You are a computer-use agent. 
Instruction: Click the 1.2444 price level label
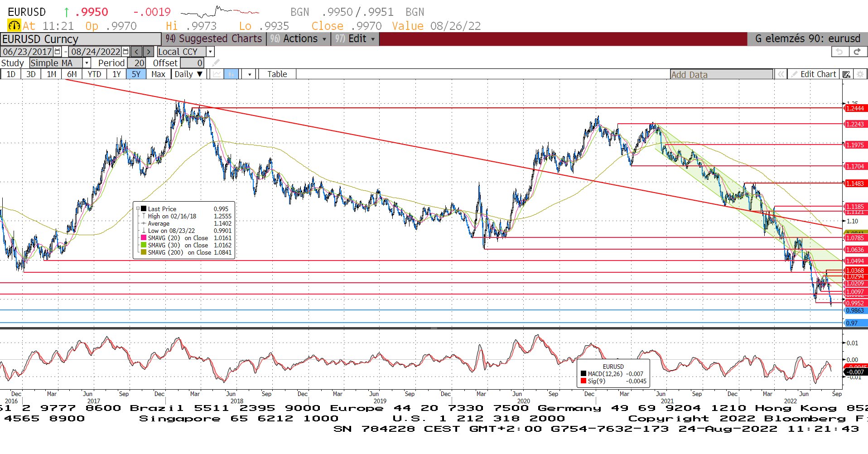855,108
